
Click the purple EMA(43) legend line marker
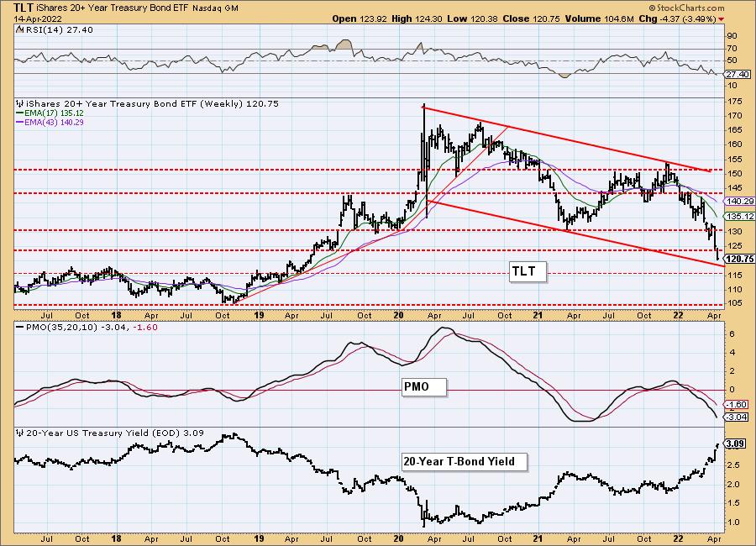coord(20,123)
